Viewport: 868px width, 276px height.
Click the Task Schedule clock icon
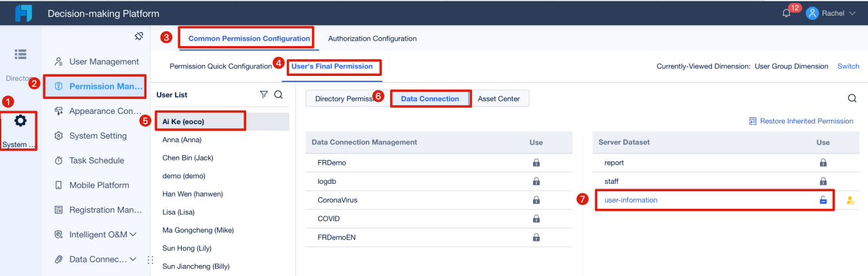[x=58, y=161]
